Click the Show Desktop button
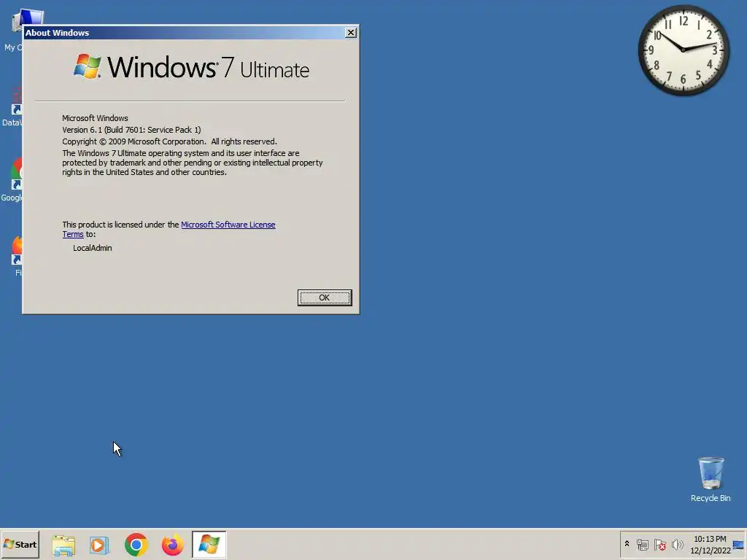 (739, 544)
